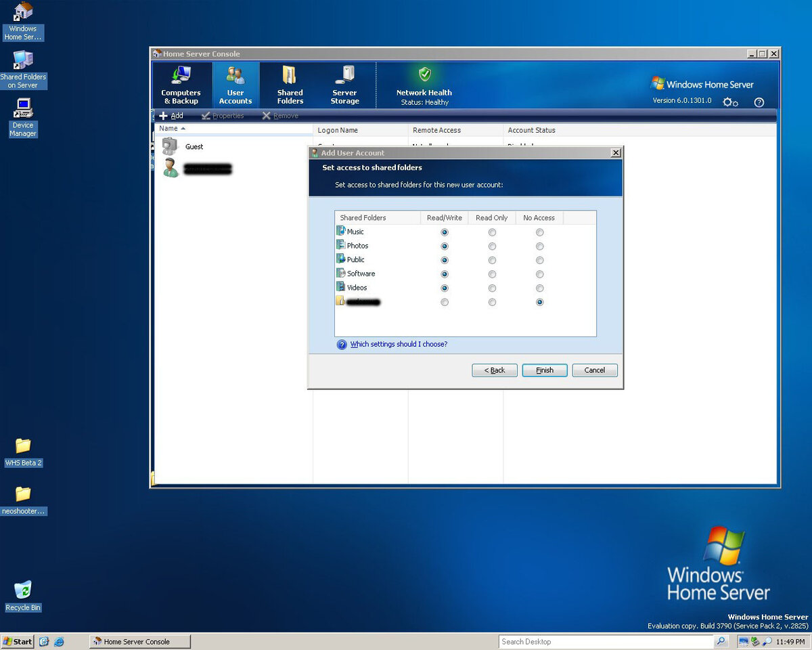Viewport: 812px width, 650px height.
Task: Click the Remote Access column header
Action: [455, 130]
